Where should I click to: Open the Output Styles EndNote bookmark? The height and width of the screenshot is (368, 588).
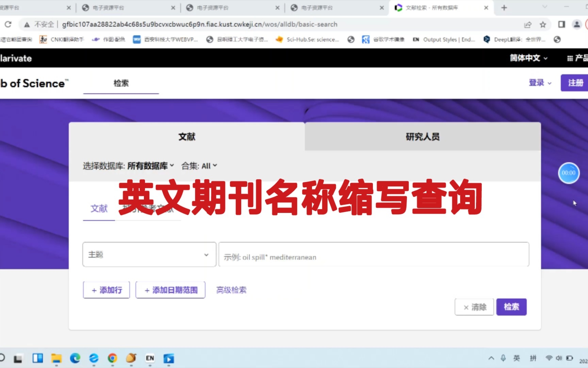(x=444, y=40)
